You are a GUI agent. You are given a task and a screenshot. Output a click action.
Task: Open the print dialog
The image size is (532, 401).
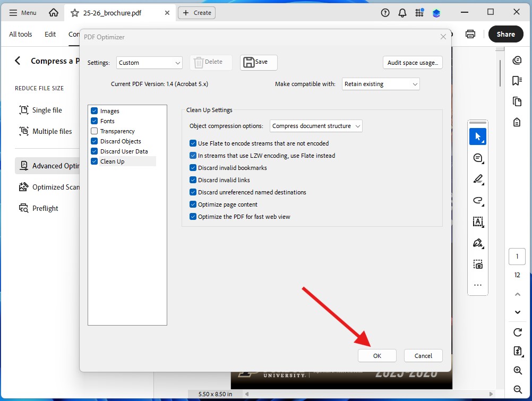(470, 33)
